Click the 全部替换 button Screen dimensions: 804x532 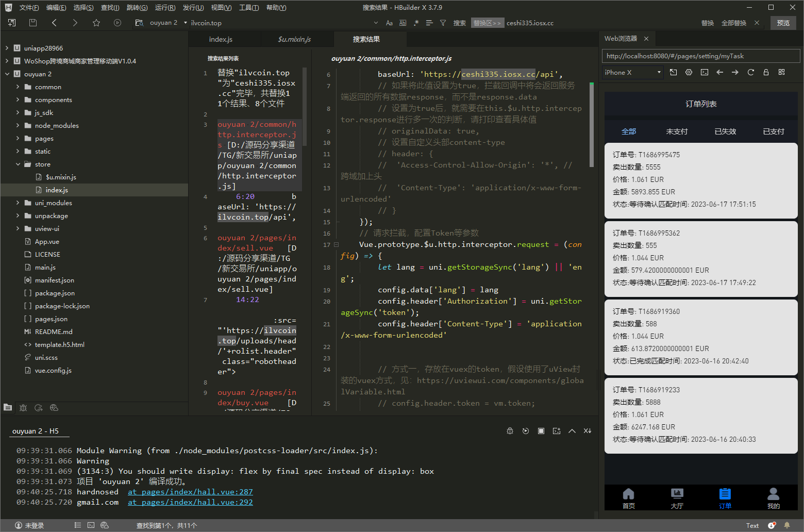(733, 23)
